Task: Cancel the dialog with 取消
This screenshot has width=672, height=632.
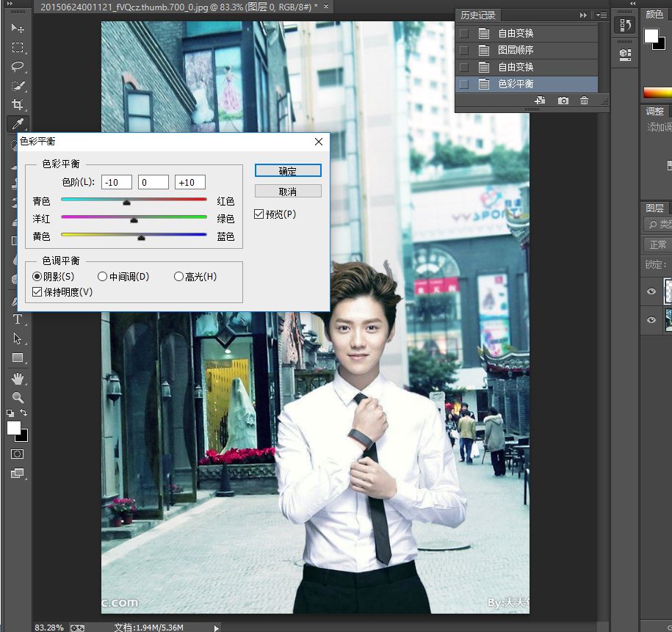Action: point(288,191)
